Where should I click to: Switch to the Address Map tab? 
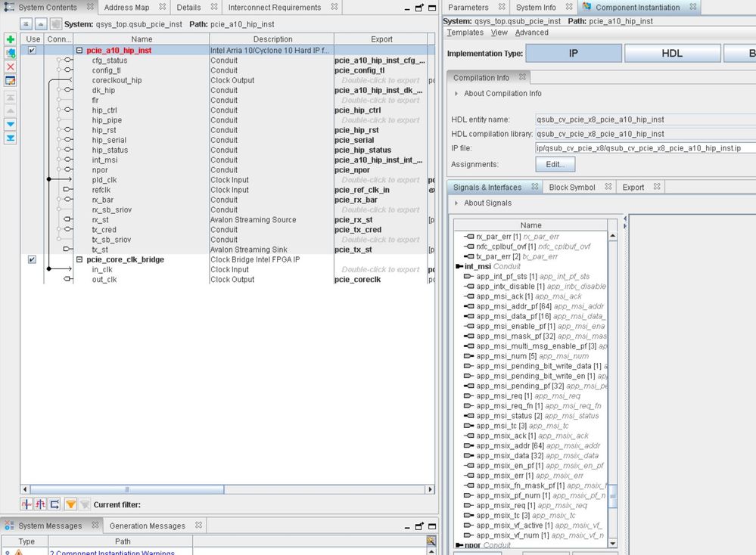pyautogui.click(x=127, y=8)
